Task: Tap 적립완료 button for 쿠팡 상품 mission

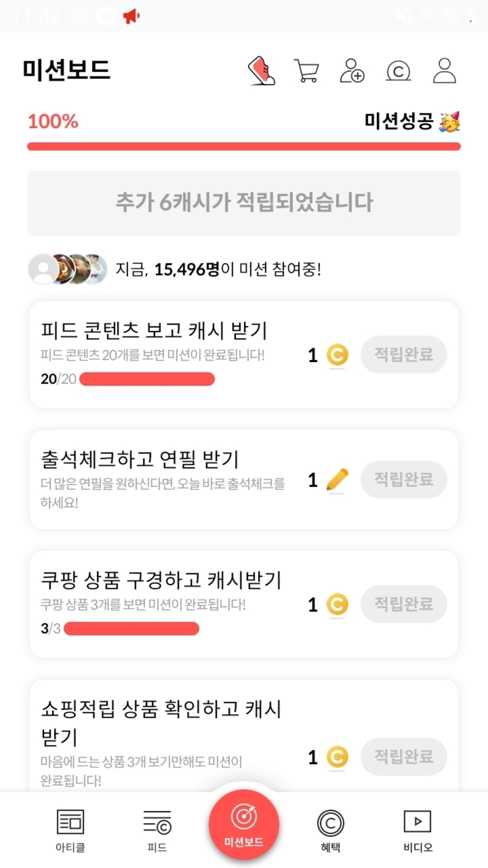Action: coord(404,604)
